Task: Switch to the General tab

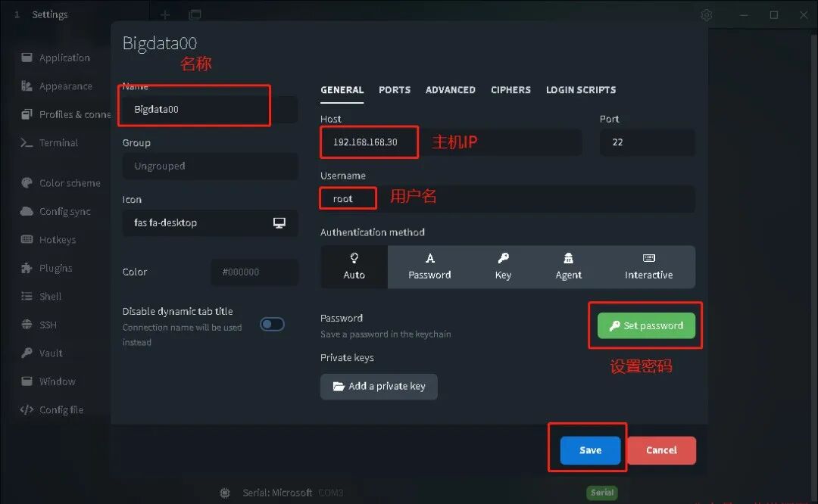Action: pos(342,90)
